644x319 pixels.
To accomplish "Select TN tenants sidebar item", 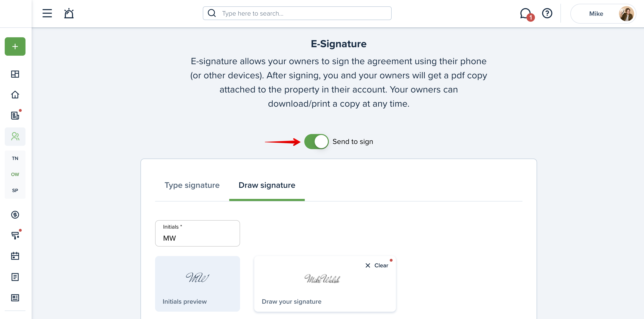I will (15, 158).
